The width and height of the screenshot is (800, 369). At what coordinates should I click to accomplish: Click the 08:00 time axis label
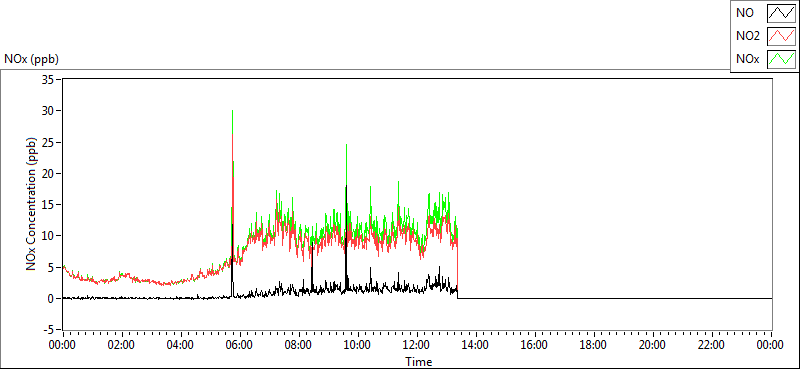tap(298, 345)
